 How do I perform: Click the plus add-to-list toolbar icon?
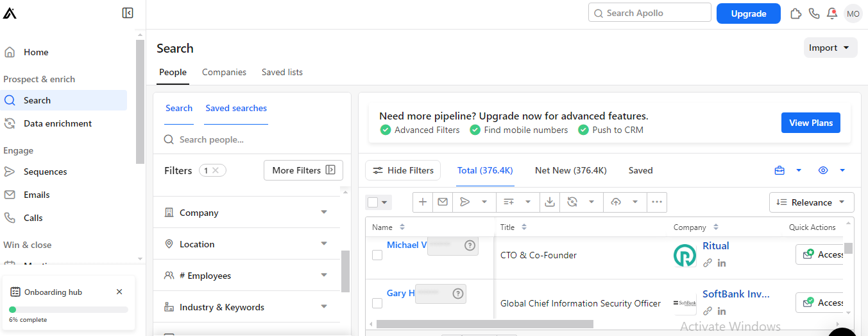point(423,202)
